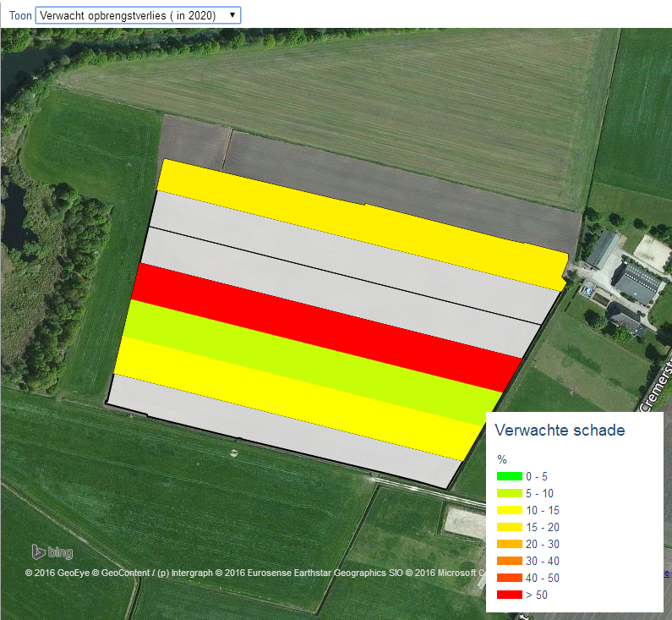Click the 5 - 10 lime legend swatch

509,494
